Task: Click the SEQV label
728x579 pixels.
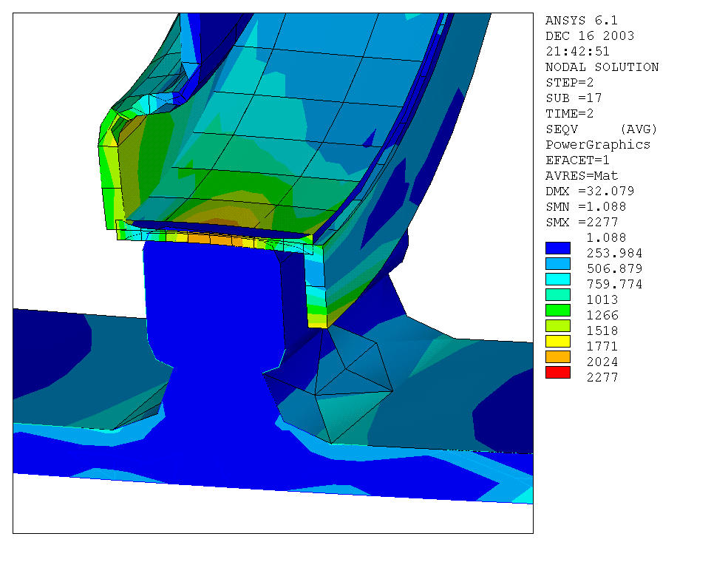Action: click(x=562, y=129)
